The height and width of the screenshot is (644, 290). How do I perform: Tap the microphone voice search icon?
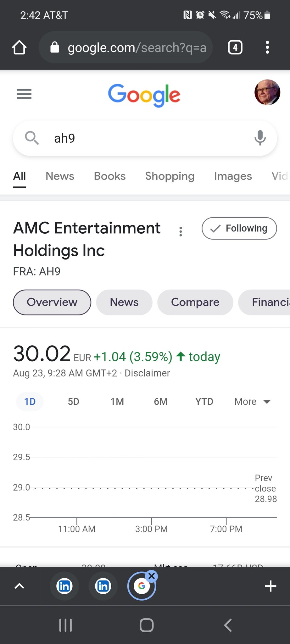pos(260,138)
